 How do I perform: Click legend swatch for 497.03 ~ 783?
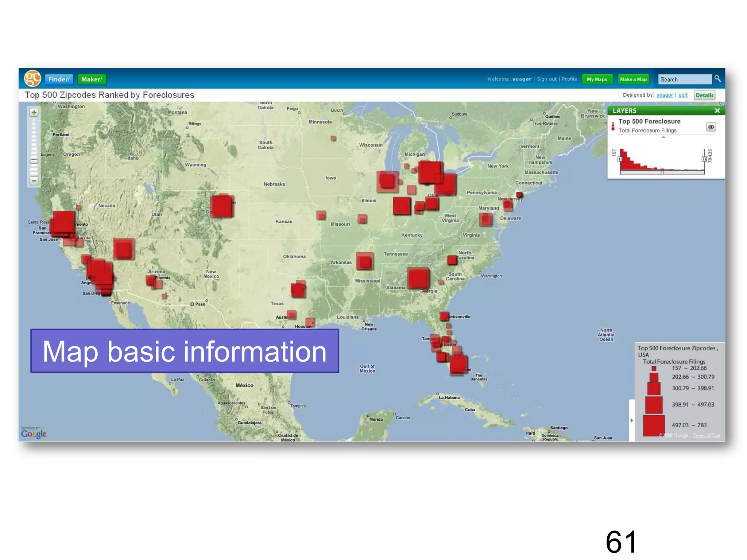coord(654,425)
